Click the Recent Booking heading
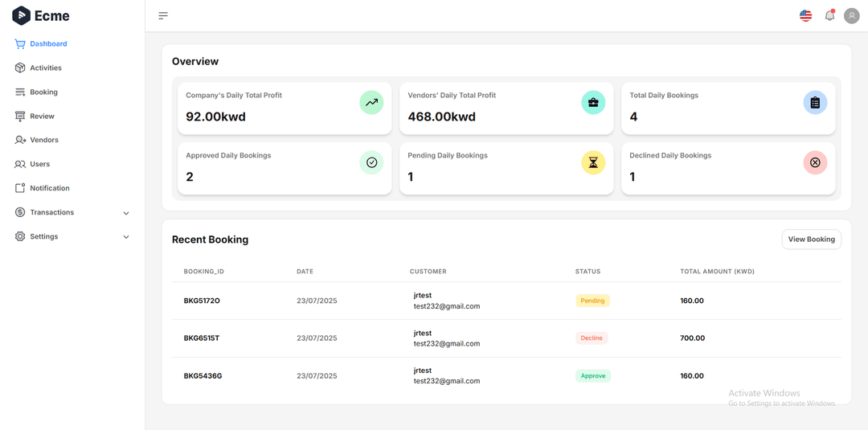The width and height of the screenshot is (868, 430). point(211,240)
